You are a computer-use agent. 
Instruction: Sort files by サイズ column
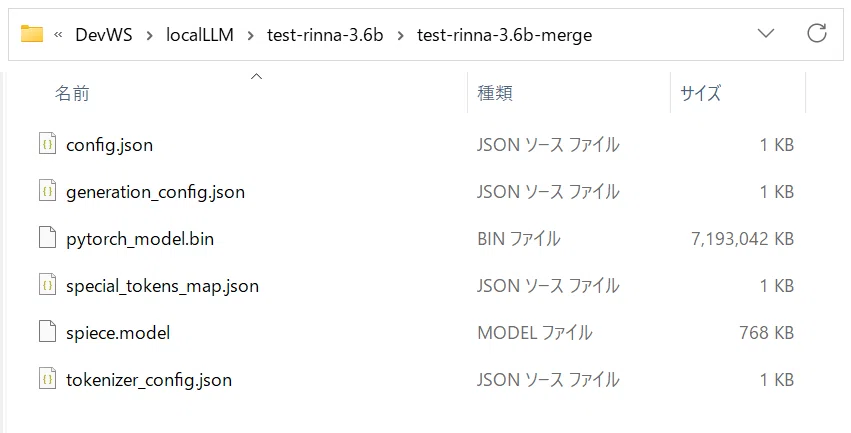pyautogui.click(x=701, y=93)
